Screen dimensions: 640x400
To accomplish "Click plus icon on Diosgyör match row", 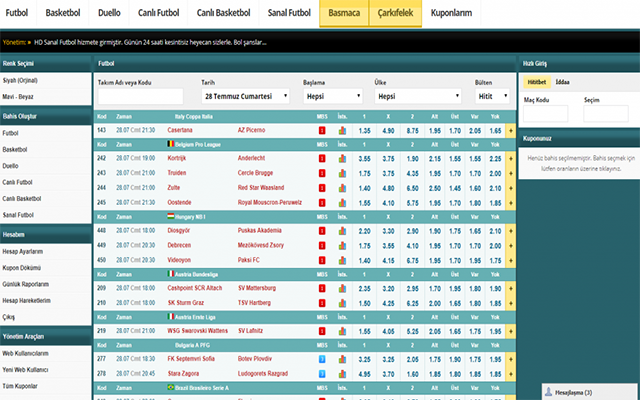I will click(511, 230).
